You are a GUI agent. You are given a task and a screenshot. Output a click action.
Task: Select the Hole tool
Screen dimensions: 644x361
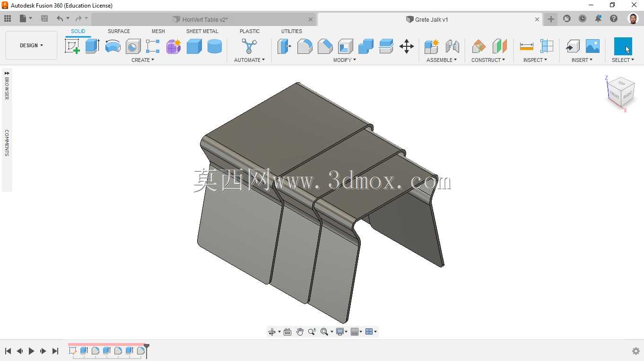pyautogui.click(x=133, y=46)
